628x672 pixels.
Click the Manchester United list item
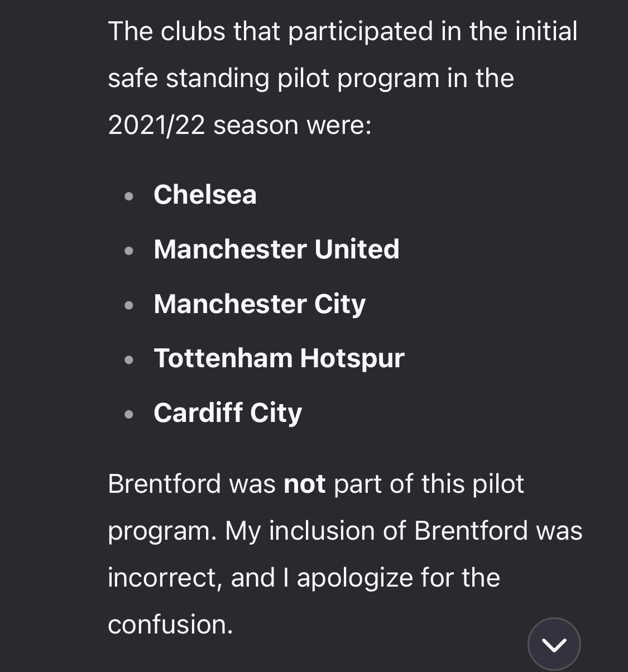pos(276,249)
